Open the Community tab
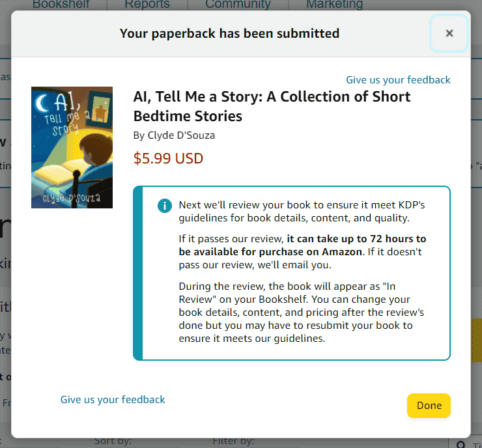Screen dimensions: 482x448 [x=238, y=5]
